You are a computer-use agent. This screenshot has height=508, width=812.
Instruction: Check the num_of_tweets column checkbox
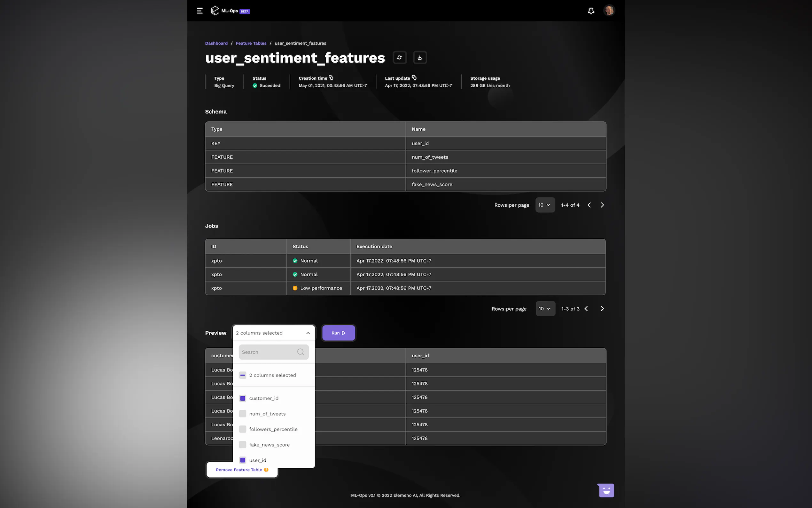pos(242,414)
